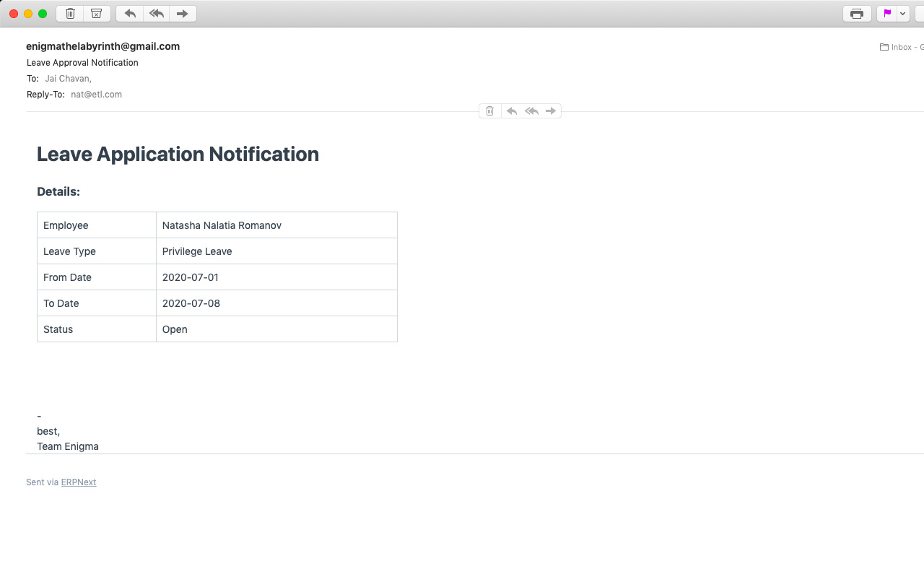924x577 pixels.
Task: Move message to Junk using the top toolbar
Action: (97, 14)
